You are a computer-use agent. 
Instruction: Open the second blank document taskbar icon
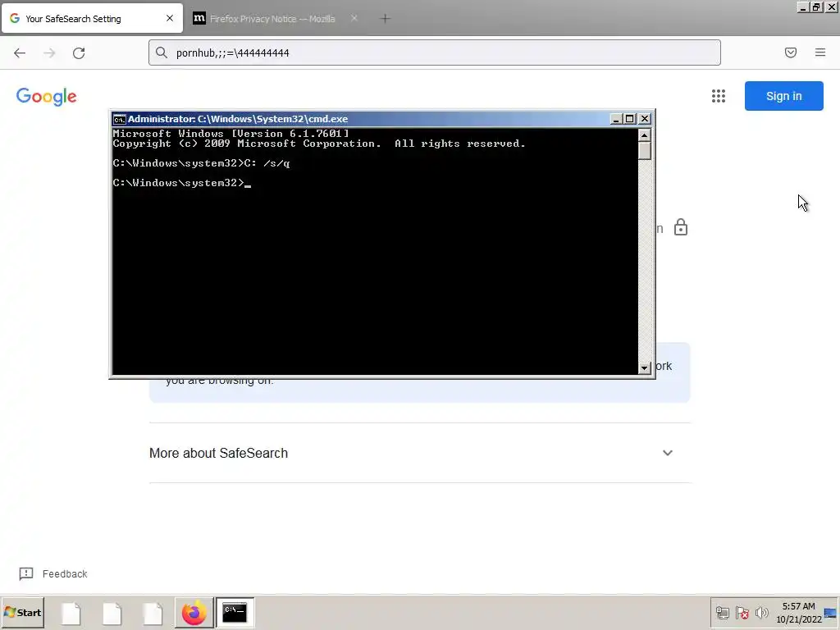tap(112, 613)
